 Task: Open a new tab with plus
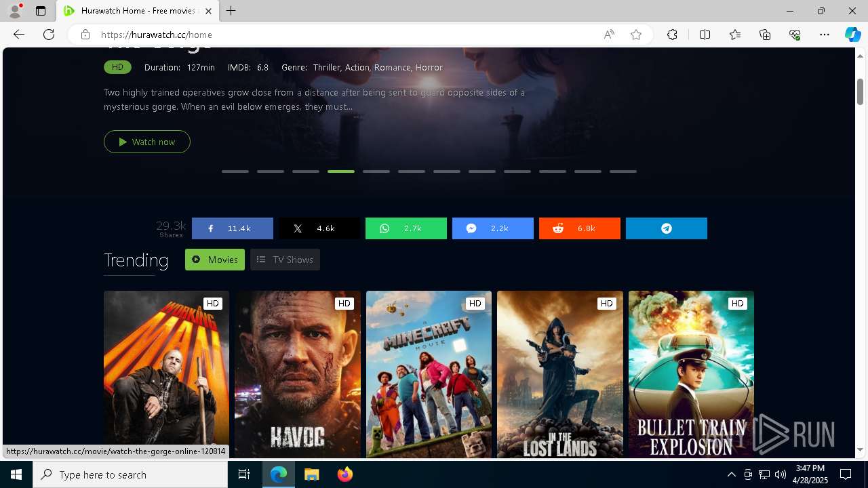tap(231, 11)
